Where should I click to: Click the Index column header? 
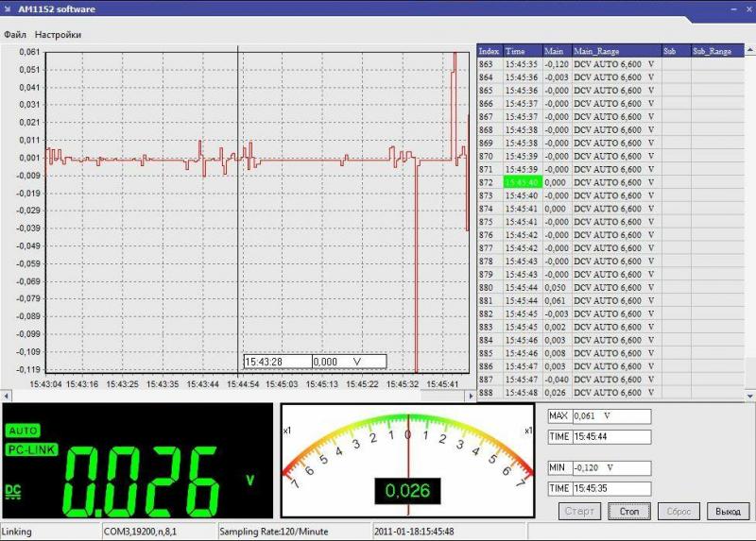pyautogui.click(x=490, y=51)
